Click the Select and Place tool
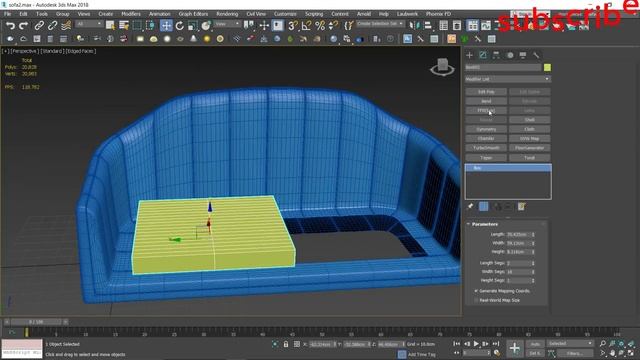Viewport: 640px width, 360px height. tap(206, 26)
